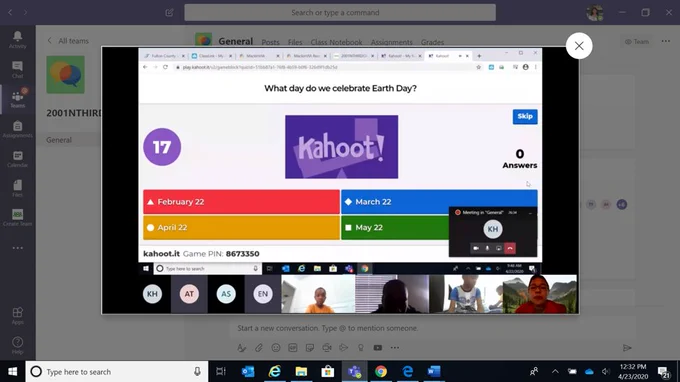Click the Kahoot logo image
The image size is (680, 382).
[x=341, y=147]
